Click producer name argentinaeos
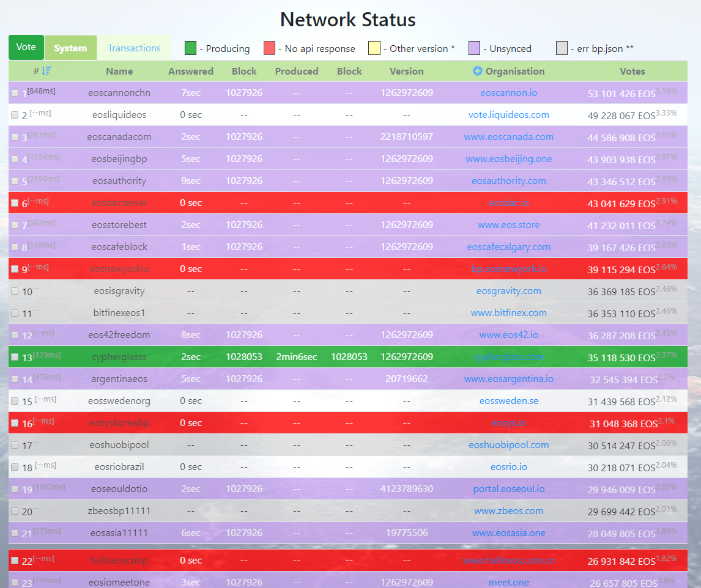The height and width of the screenshot is (588, 701). point(119,379)
